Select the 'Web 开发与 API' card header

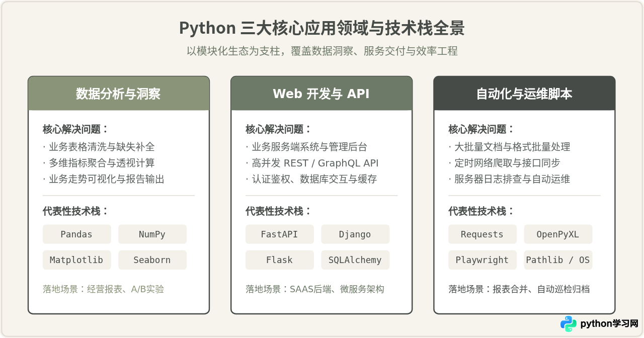pos(321,94)
